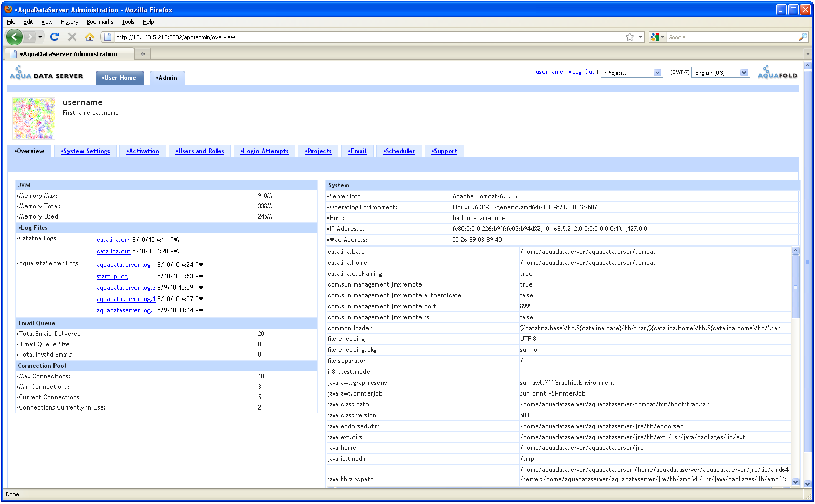Open the list all tabs dropdown

coord(807,53)
